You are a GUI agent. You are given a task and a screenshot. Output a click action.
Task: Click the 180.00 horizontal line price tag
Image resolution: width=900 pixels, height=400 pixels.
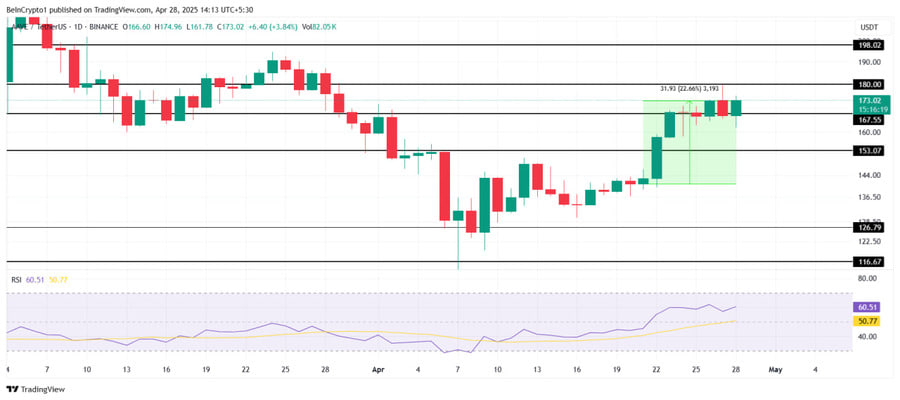pyautogui.click(x=871, y=84)
